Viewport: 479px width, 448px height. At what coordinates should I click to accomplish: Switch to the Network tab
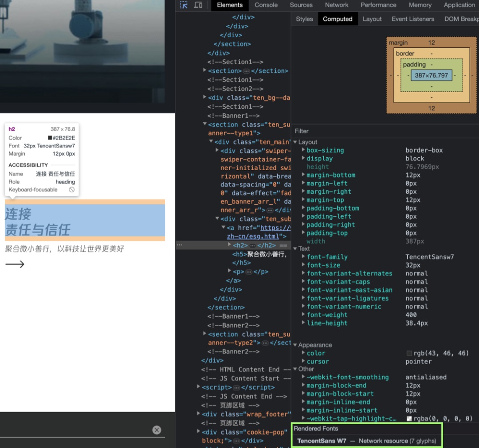click(337, 5)
